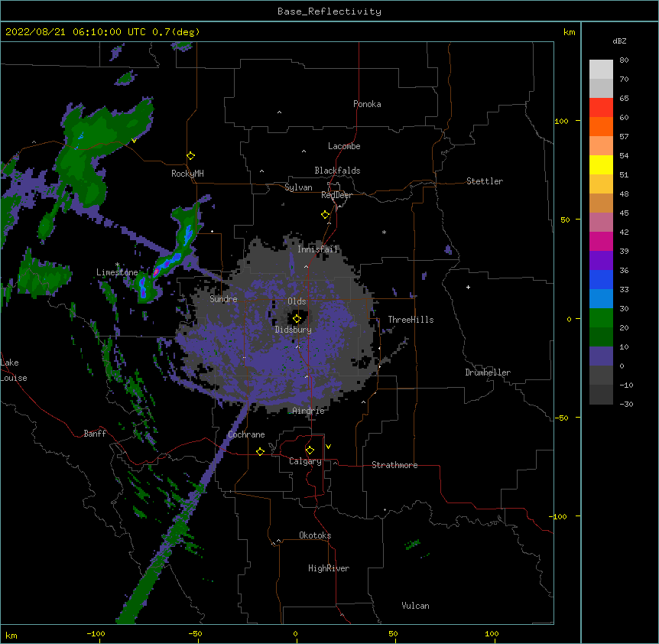Click the white plus marker north of Drumheller
This screenshot has width=659, height=644.
pyautogui.click(x=468, y=287)
